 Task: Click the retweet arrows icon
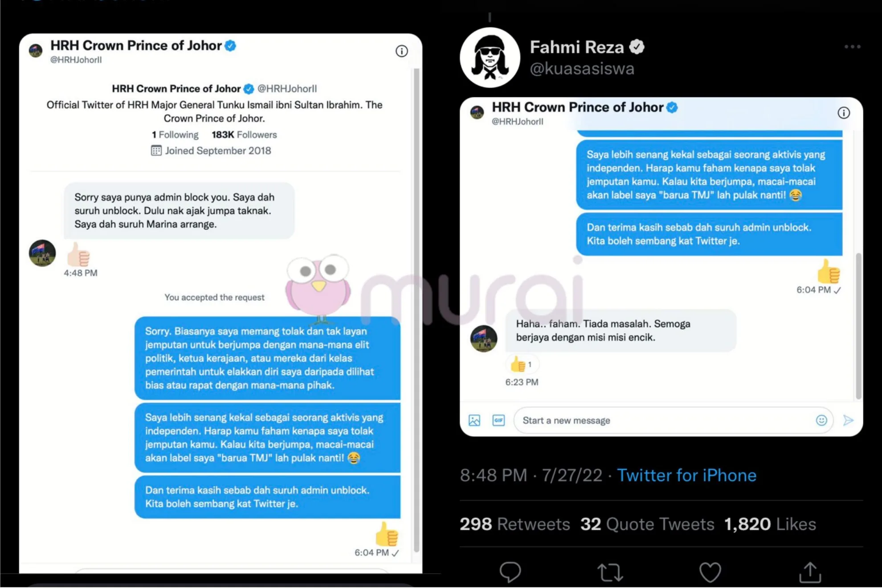(610, 572)
